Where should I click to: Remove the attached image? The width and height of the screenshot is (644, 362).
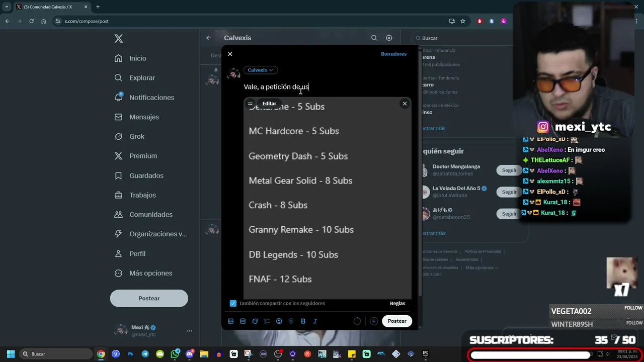tap(405, 104)
